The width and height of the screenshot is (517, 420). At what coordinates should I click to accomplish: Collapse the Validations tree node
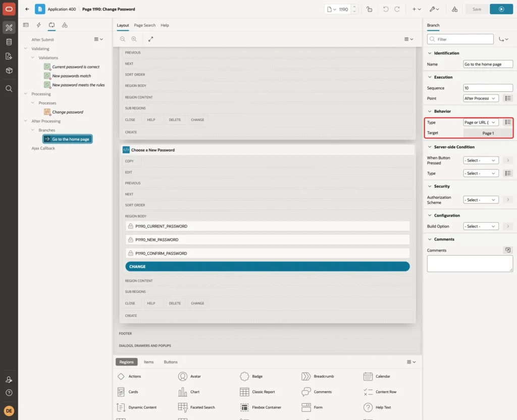click(33, 58)
